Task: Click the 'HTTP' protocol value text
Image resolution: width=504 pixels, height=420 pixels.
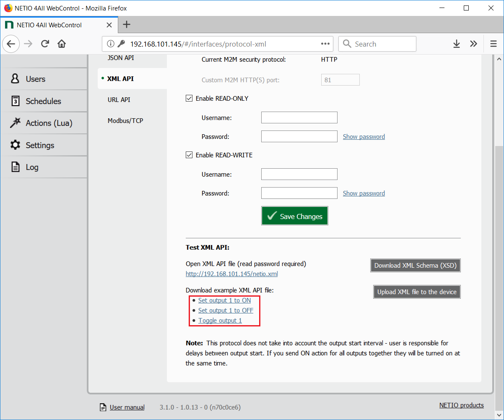Action: tap(329, 60)
